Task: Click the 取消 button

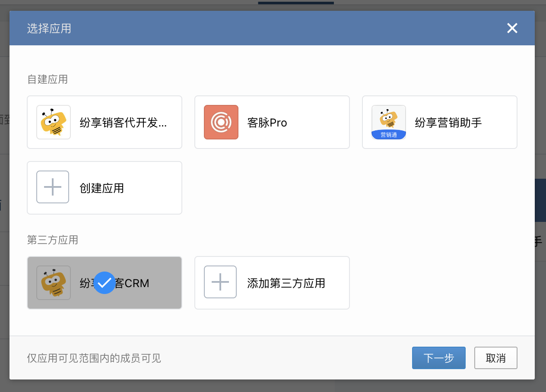Action: pos(496,358)
